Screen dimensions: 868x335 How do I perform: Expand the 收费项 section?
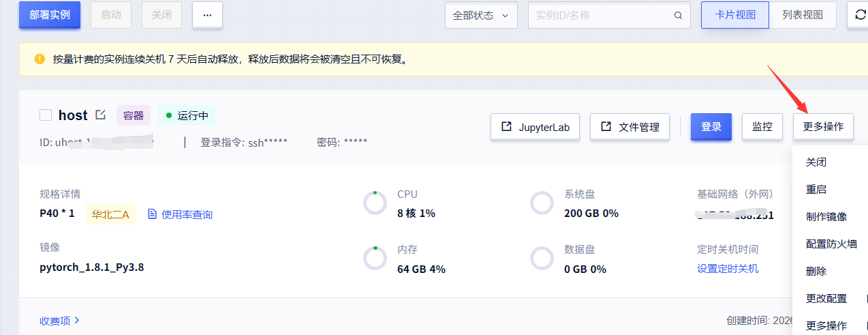point(60,320)
